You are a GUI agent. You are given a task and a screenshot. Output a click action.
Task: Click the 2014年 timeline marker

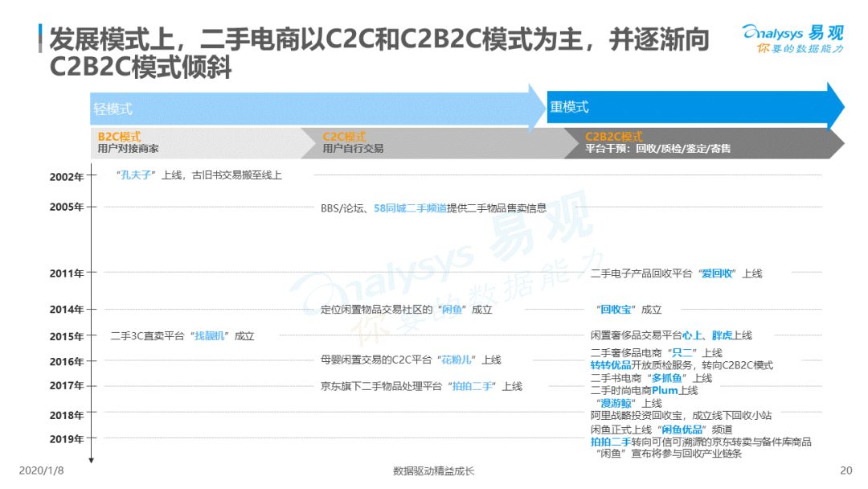67,310
